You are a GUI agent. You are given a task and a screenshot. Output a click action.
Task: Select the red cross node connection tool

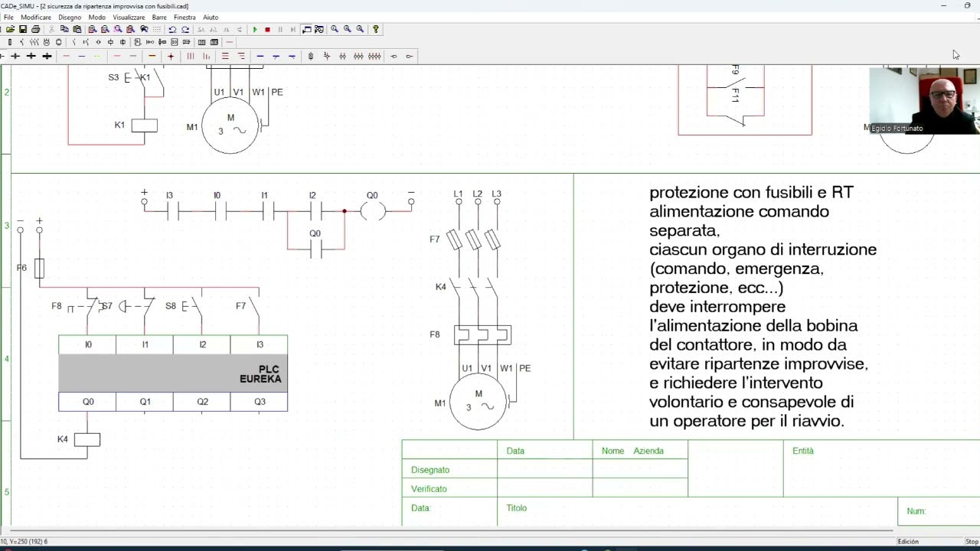[x=171, y=56]
